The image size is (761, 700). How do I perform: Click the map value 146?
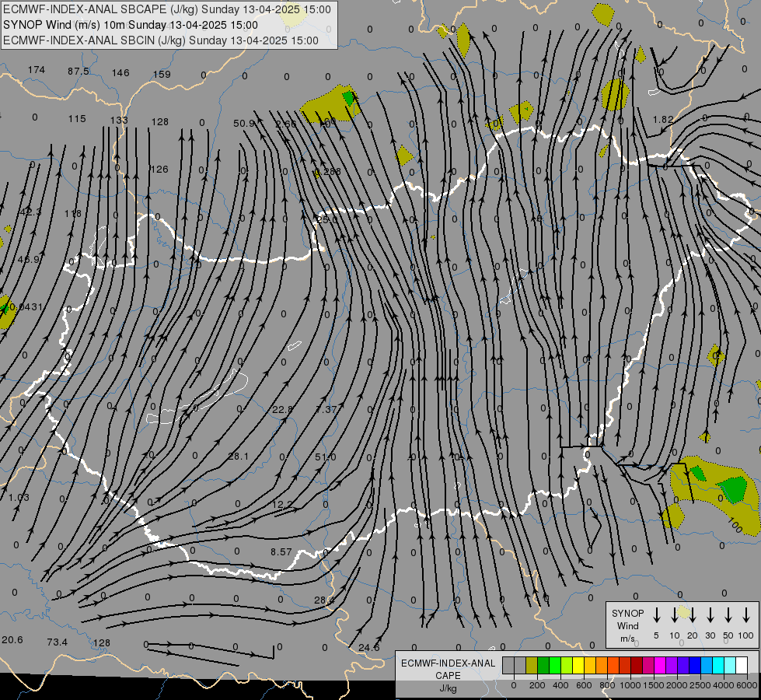click(120, 73)
